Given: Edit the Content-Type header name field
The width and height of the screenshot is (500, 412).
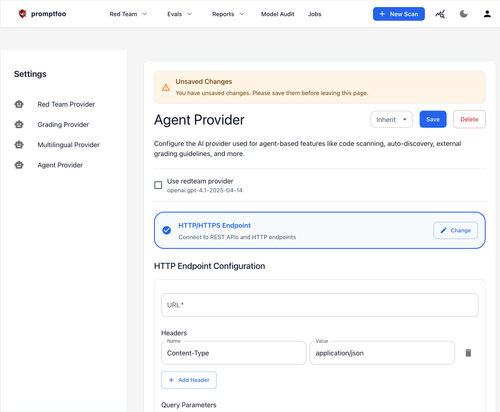Looking at the screenshot, I should 233,353.
